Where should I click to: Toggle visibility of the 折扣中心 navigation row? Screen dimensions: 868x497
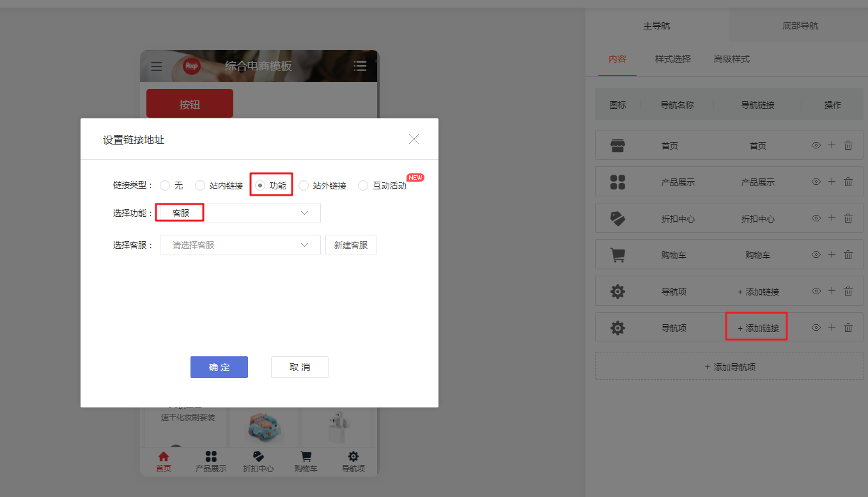[816, 218]
